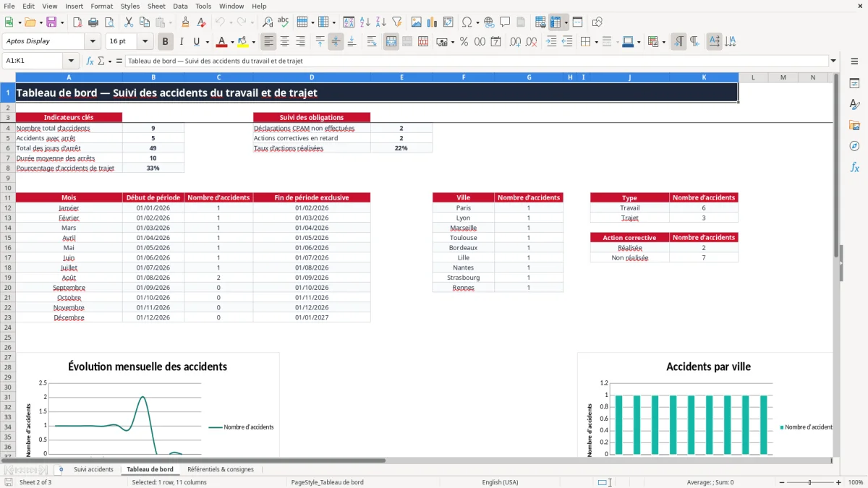Insert a chart
This screenshot has width=868, height=488.
click(433, 22)
